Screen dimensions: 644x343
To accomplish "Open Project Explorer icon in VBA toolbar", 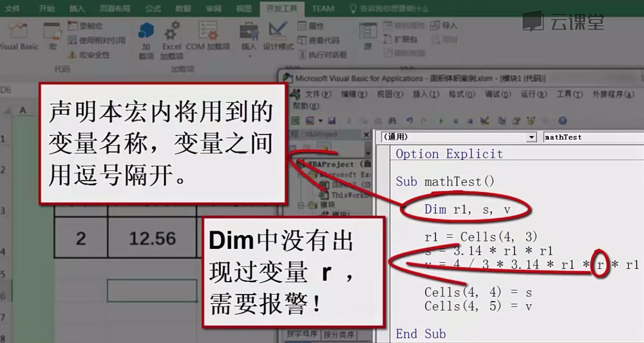I will (502, 121).
